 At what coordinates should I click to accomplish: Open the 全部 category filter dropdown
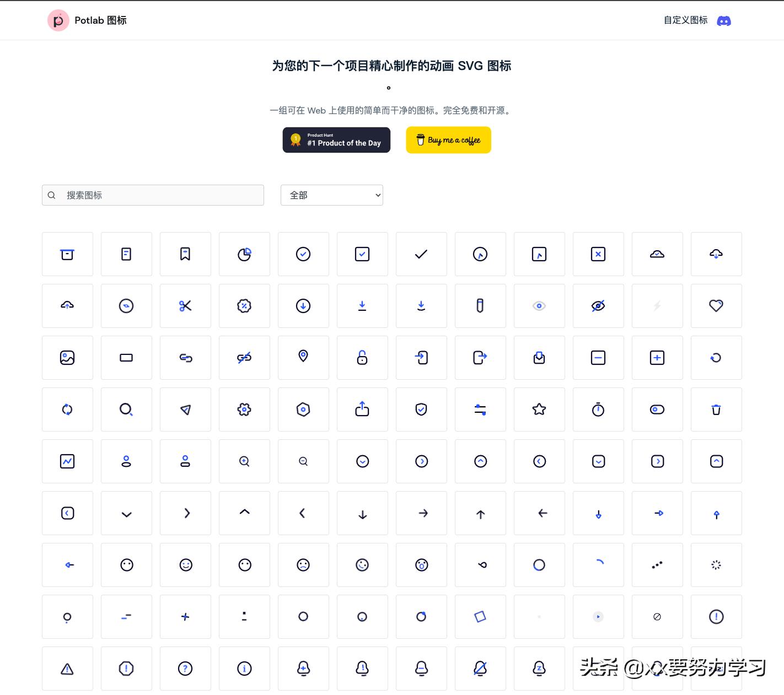[x=331, y=195]
